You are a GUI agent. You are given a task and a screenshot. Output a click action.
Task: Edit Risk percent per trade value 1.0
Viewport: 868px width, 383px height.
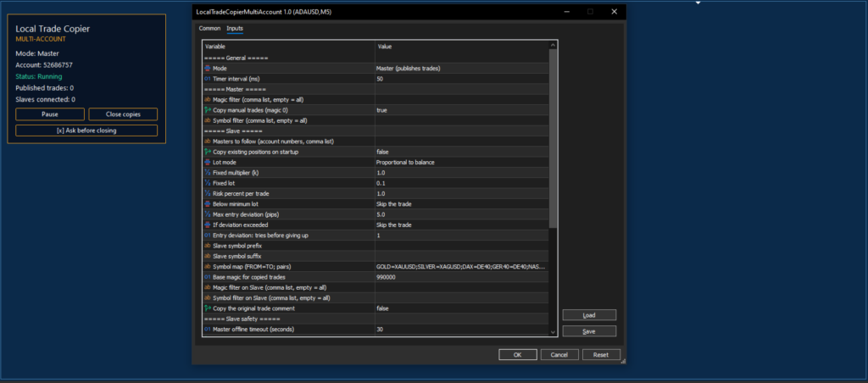coord(462,193)
